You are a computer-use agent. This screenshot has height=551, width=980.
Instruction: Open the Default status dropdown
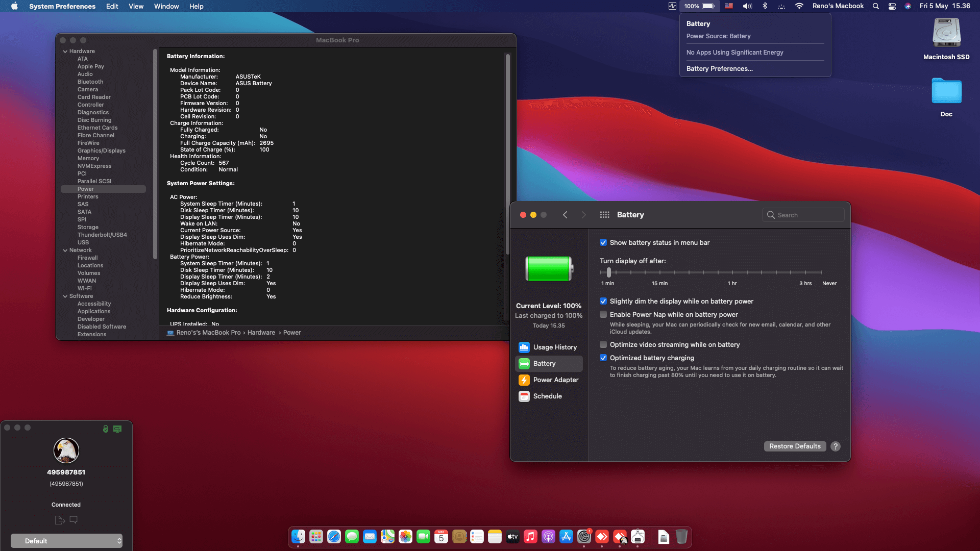[67, 541]
